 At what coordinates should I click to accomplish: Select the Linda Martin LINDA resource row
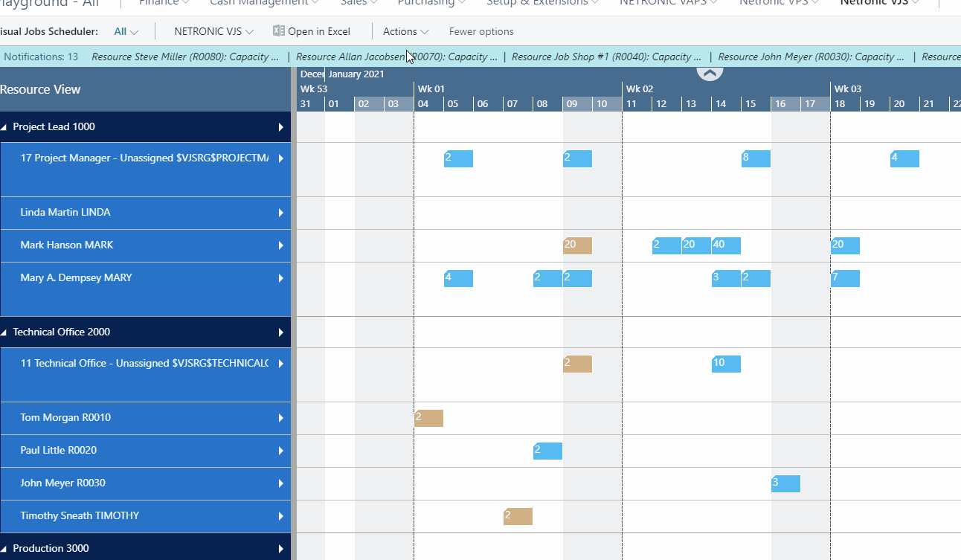tap(145, 213)
